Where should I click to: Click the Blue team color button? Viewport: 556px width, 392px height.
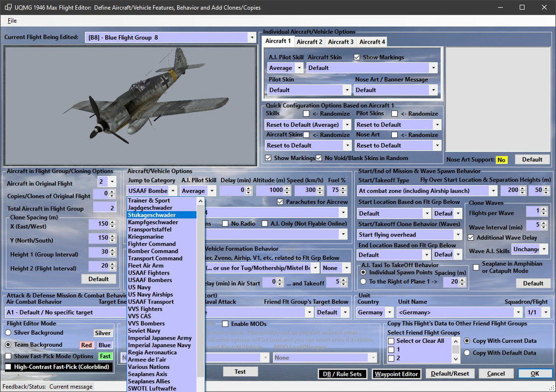pos(104,345)
